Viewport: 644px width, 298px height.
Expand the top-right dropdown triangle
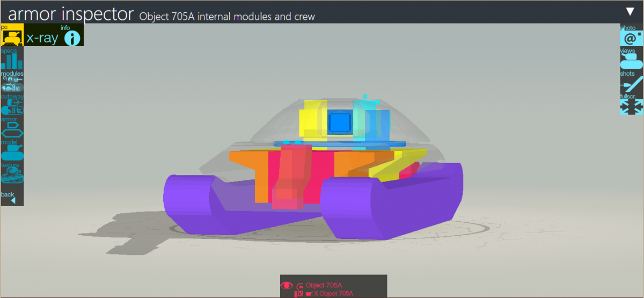tap(631, 11)
